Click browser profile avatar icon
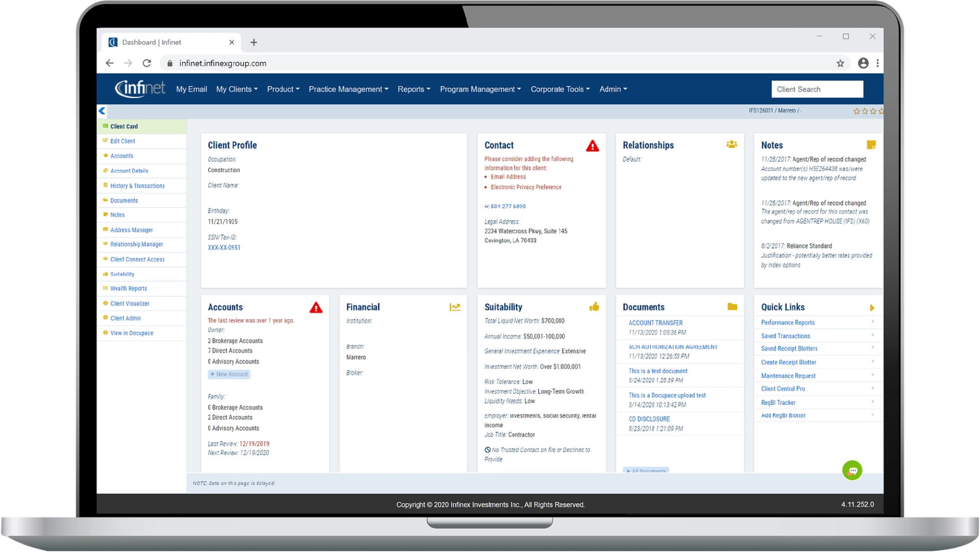This screenshot has height=552, width=980. tap(863, 63)
